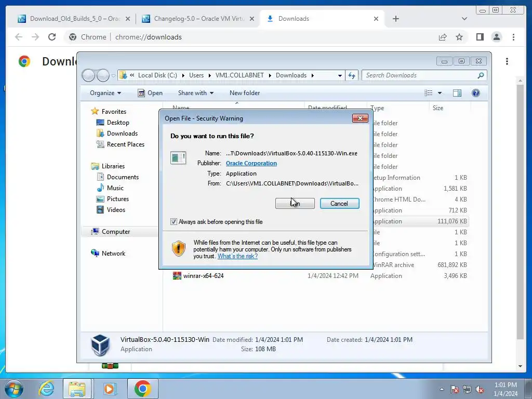
Task: Click the application file icon in warning dialog
Action: (x=178, y=158)
